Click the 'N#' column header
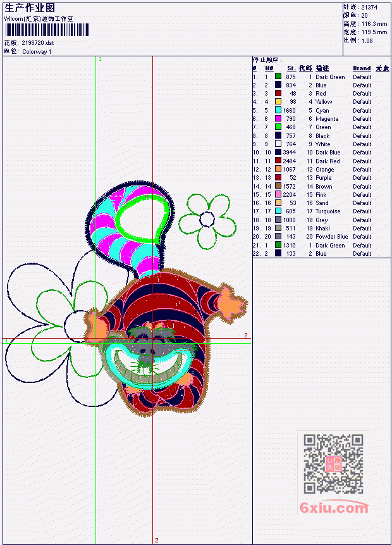 (269, 68)
